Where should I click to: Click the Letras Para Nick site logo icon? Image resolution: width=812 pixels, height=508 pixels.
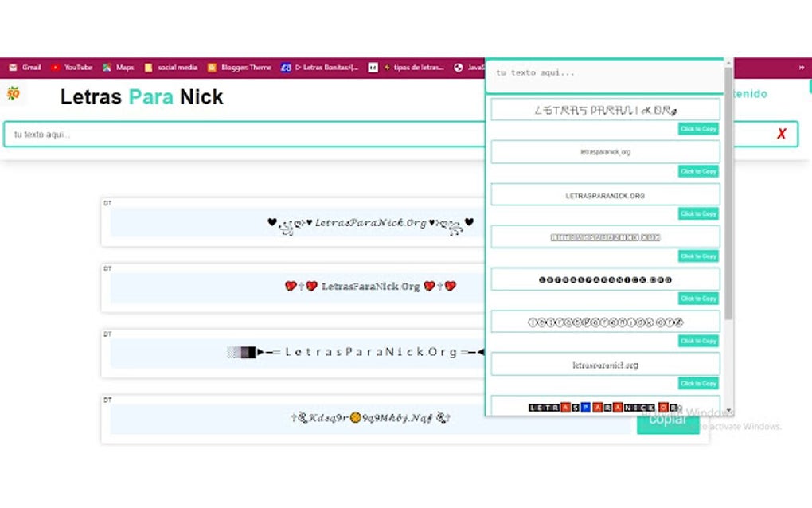coord(14,93)
